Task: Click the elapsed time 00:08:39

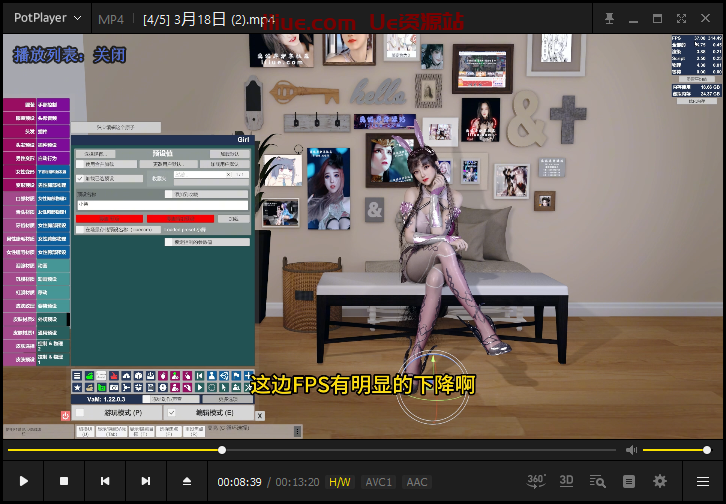Action: [239, 482]
